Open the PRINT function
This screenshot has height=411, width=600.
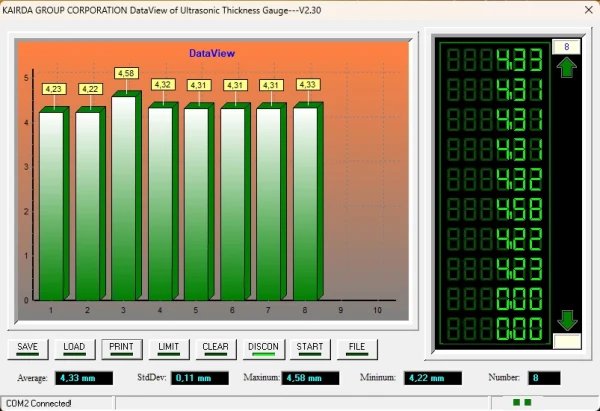coord(122,349)
